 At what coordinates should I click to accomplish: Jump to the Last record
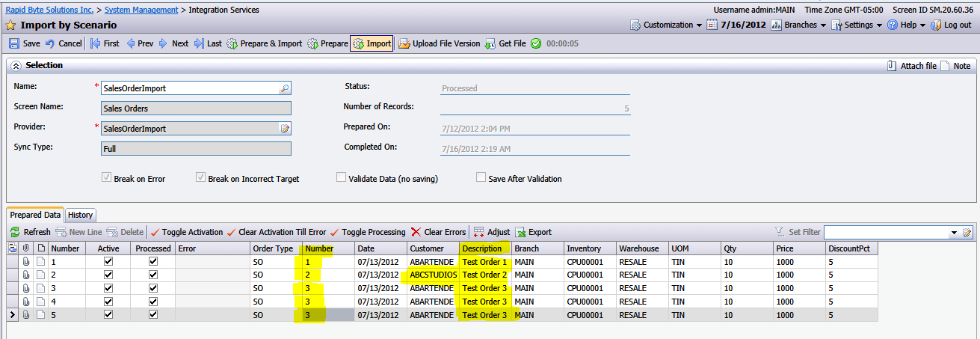click(x=208, y=43)
